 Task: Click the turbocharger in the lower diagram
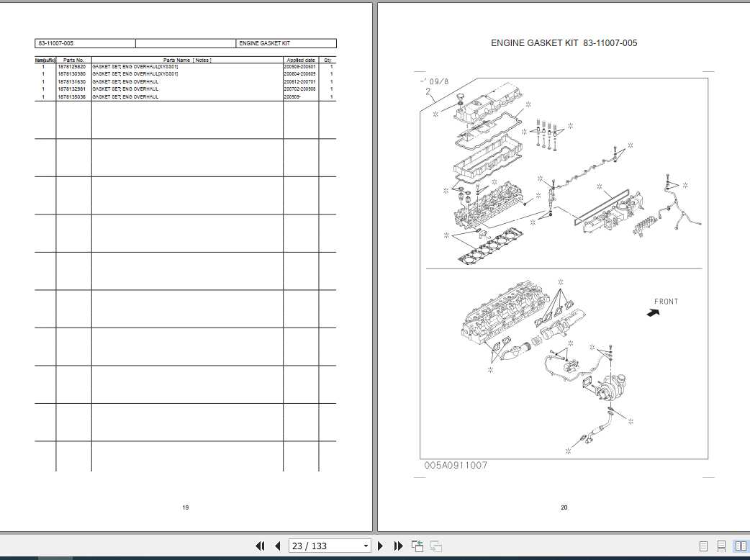(x=610, y=387)
